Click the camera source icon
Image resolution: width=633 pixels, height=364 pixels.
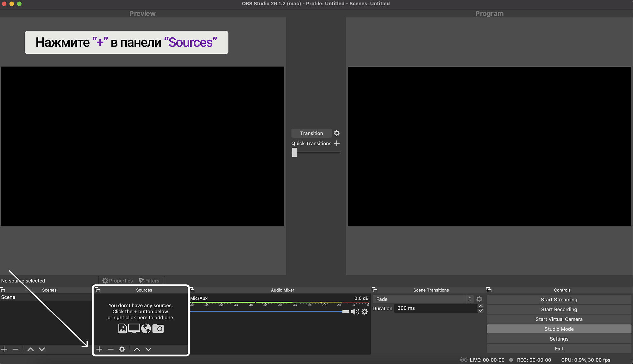tap(158, 329)
